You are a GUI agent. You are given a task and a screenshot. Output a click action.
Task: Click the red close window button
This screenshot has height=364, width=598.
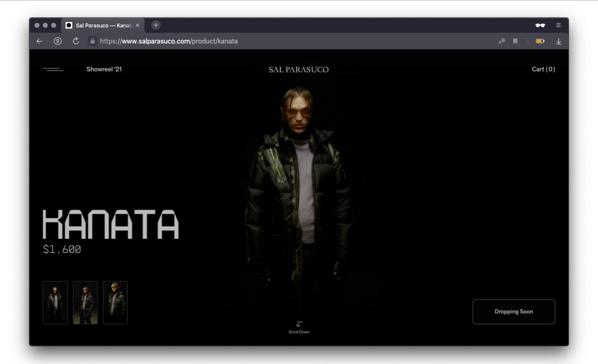coord(37,25)
